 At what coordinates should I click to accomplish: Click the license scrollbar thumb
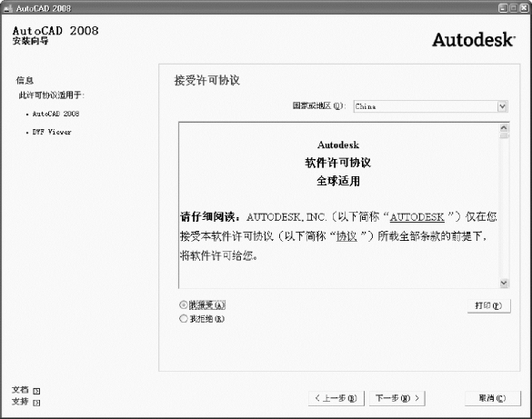coord(504,135)
